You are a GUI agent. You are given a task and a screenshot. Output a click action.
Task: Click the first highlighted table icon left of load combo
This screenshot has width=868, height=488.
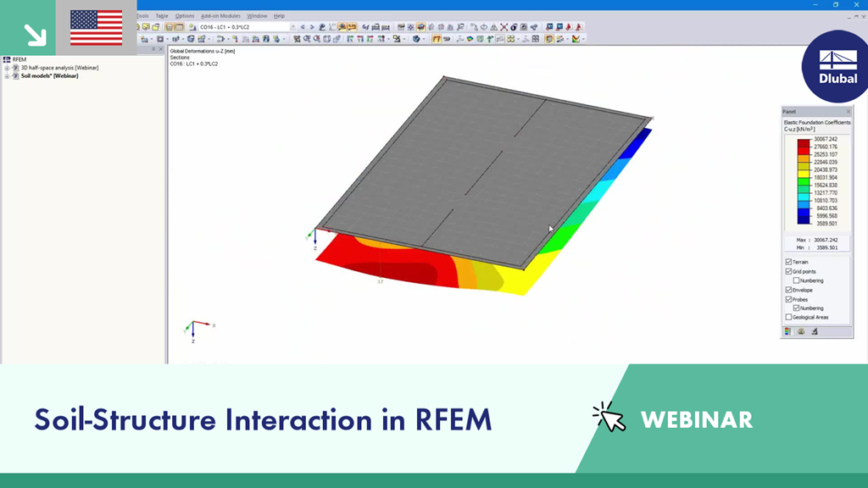[170, 26]
